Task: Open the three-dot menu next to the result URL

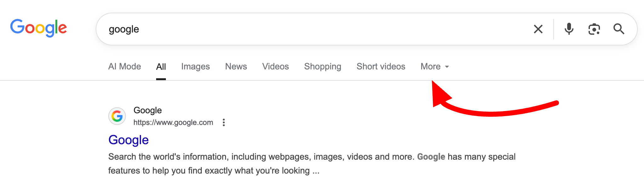Action: click(x=224, y=122)
